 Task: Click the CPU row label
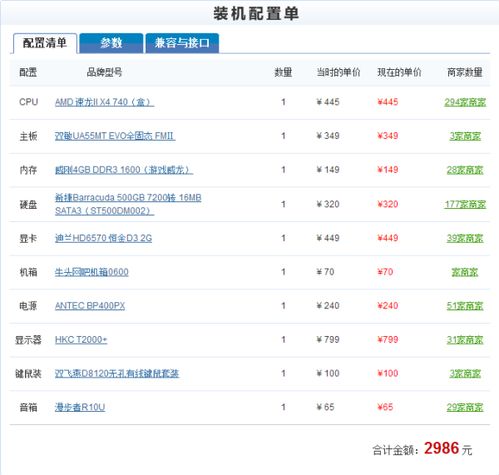click(x=28, y=102)
